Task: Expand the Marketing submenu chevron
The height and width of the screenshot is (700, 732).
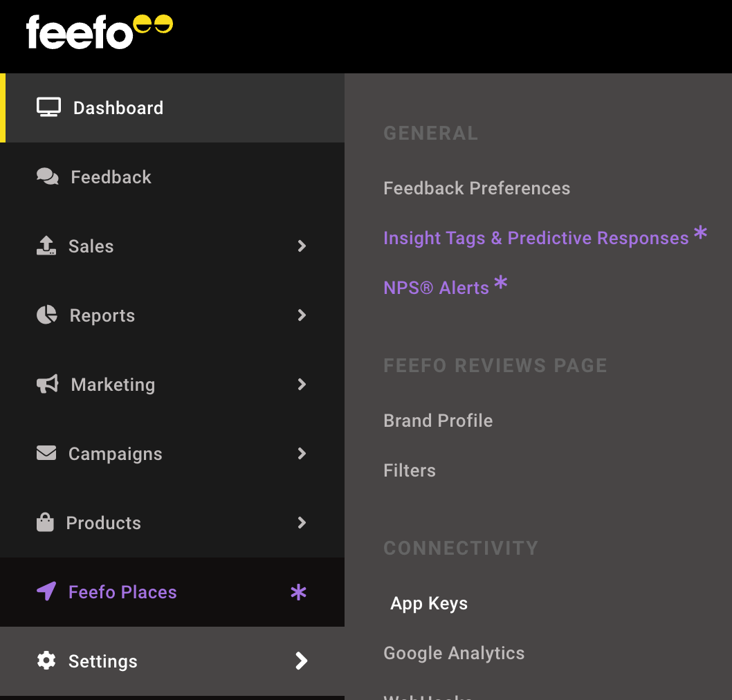Action: [x=302, y=384]
